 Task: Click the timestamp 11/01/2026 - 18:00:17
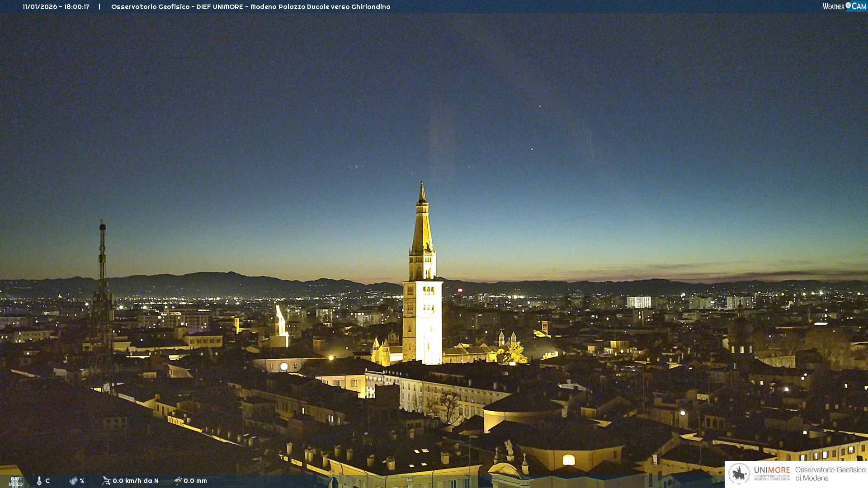coord(56,7)
